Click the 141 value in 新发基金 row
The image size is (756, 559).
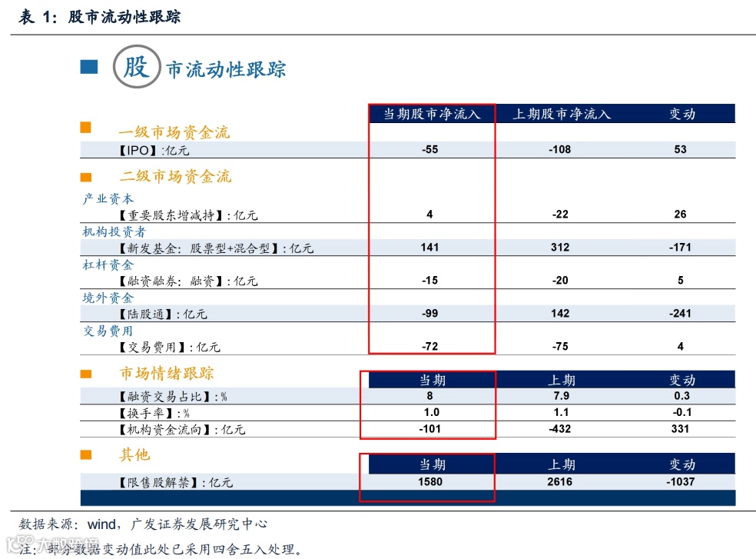[x=429, y=247]
